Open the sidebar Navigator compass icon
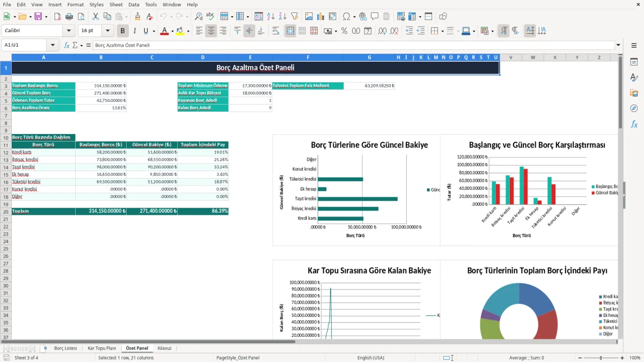The width and height of the screenshot is (644, 362). (x=634, y=108)
